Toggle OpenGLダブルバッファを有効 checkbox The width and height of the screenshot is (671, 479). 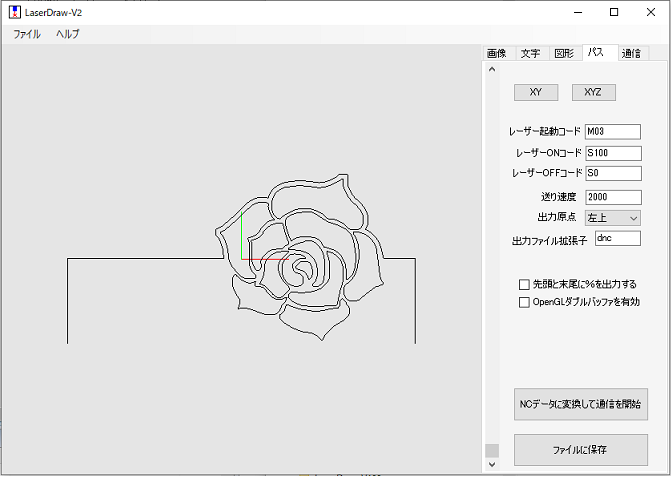click(x=524, y=303)
